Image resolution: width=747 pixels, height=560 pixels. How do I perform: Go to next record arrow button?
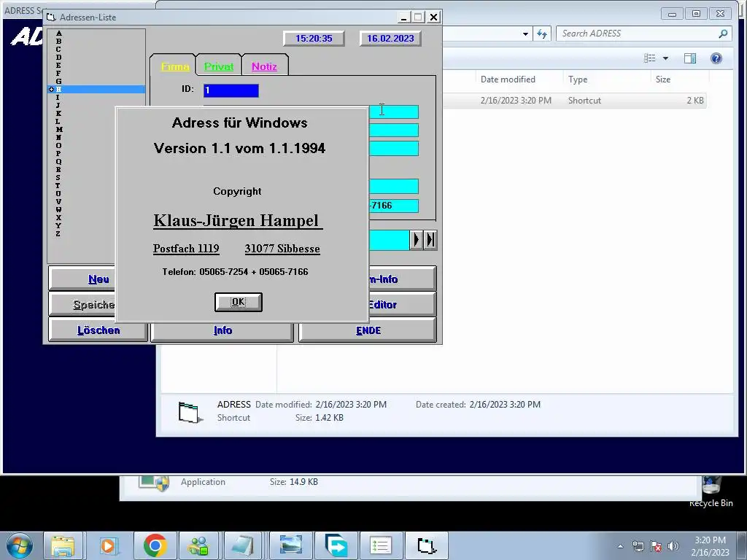click(x=416, y=239)
